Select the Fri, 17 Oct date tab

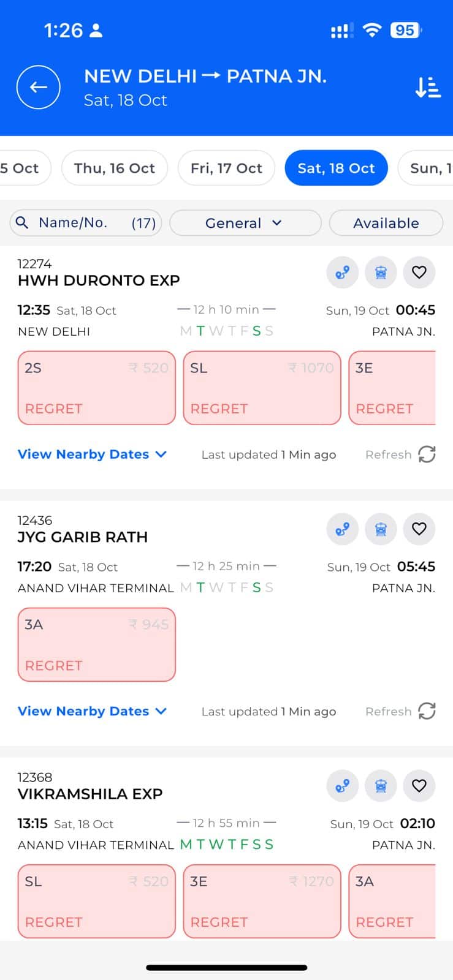226,168
